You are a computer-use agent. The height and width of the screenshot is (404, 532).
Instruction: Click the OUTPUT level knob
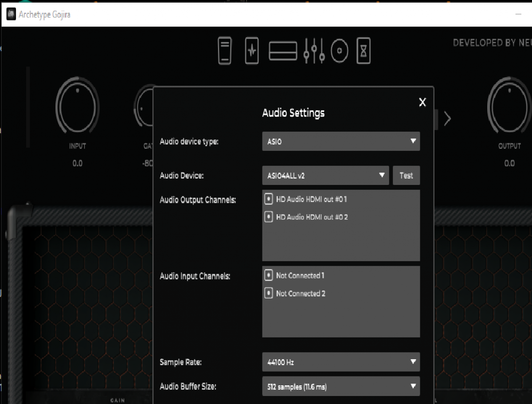[509, 106]
